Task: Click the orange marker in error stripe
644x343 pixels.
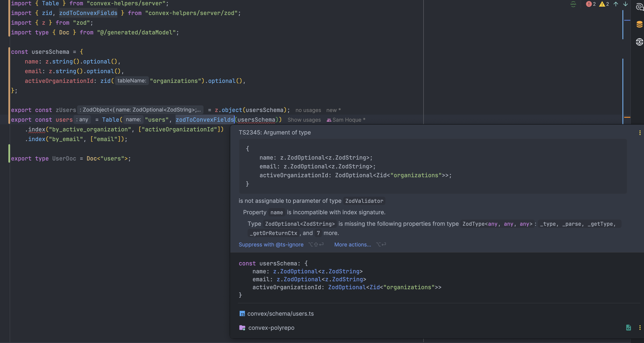Action: tap(627, 117)
